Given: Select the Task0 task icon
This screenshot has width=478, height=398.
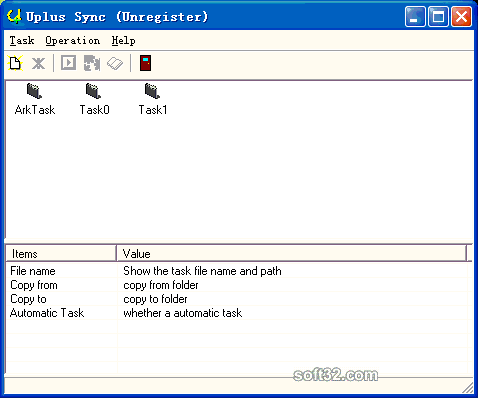Looking at the screenshot, I should [x=94, y=99].
